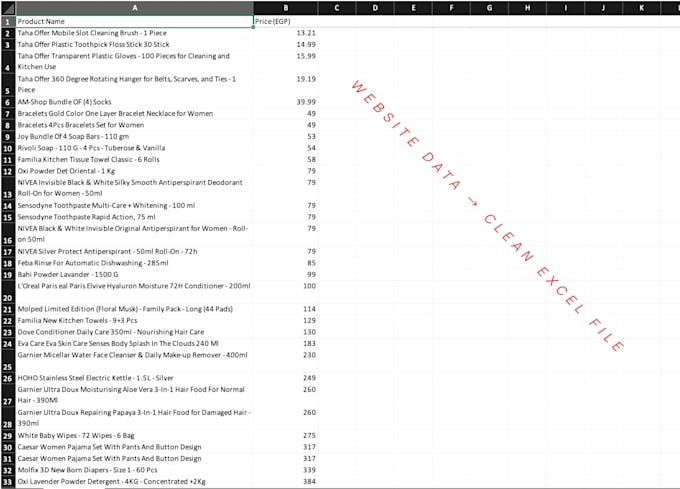Select 'Familia New Kitchen Towels - 9+3 Pcs' cell

pos(134,320)
